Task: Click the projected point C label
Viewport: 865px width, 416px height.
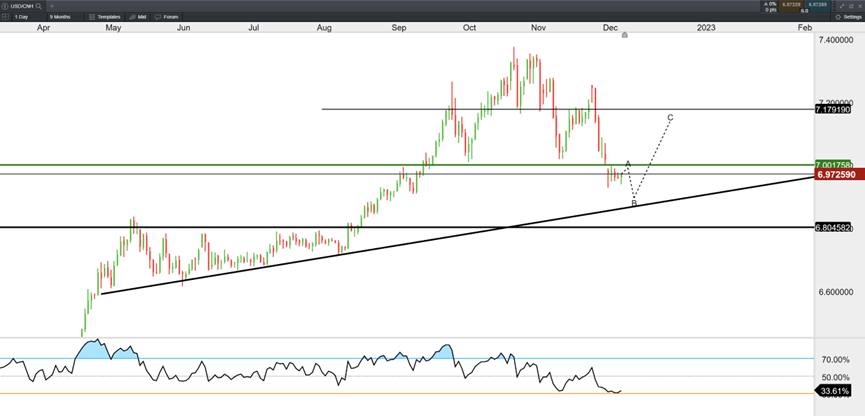Action: 670,118
